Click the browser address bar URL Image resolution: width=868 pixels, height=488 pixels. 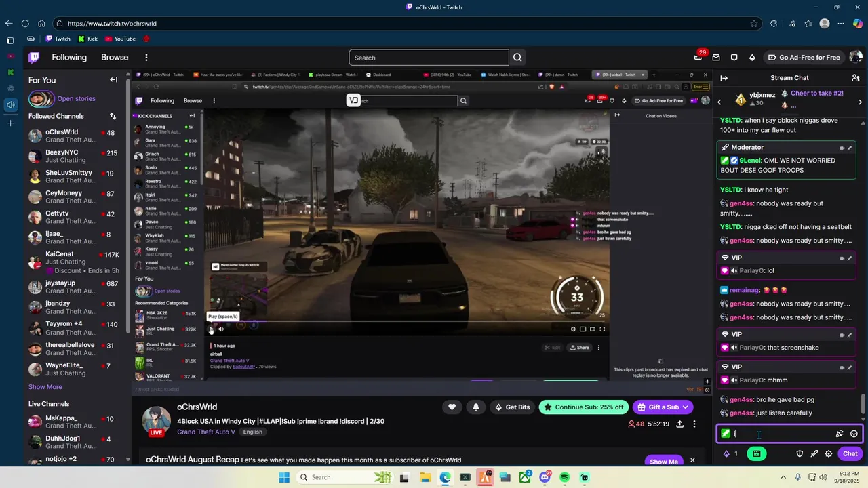coord(112,23)
